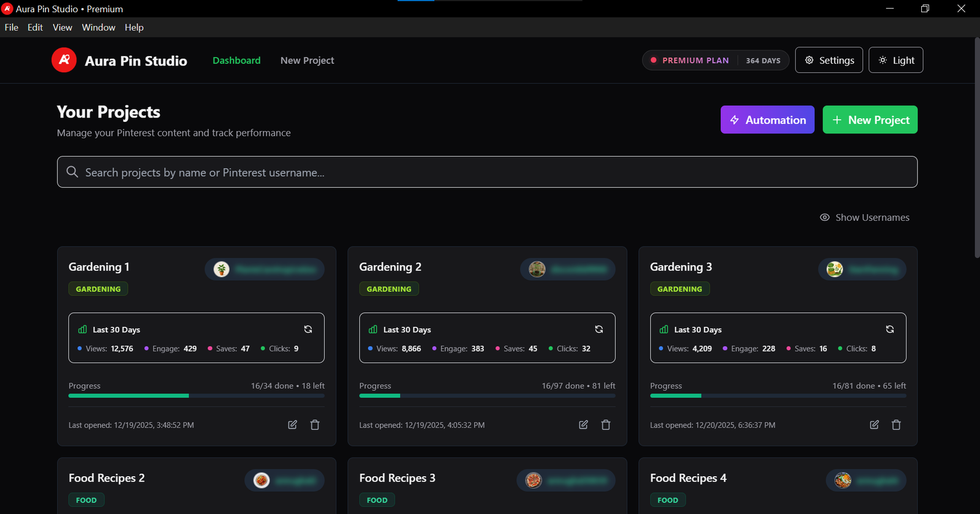Refresh Gardening 2 last 30 days stats

point(599,329)
